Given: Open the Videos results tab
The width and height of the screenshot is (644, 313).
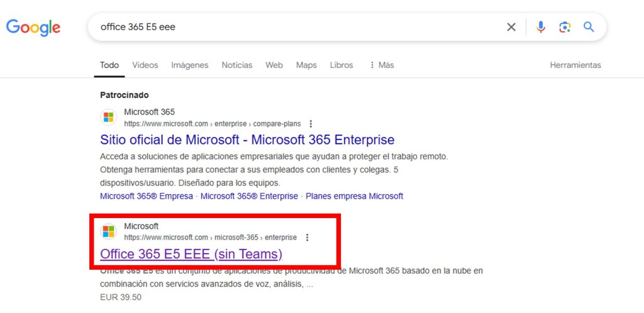Looking at the screenshot, I should pos(145,65).
